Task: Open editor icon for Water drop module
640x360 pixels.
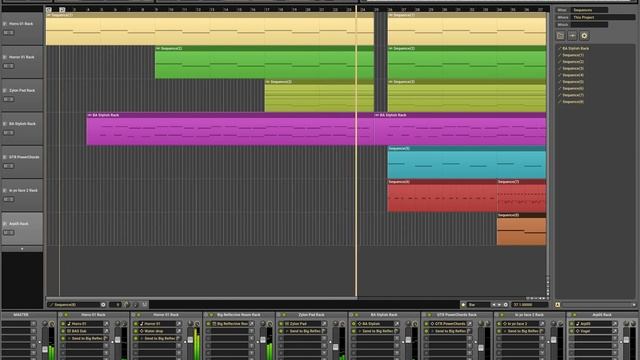Action: [x=179, y=331]
